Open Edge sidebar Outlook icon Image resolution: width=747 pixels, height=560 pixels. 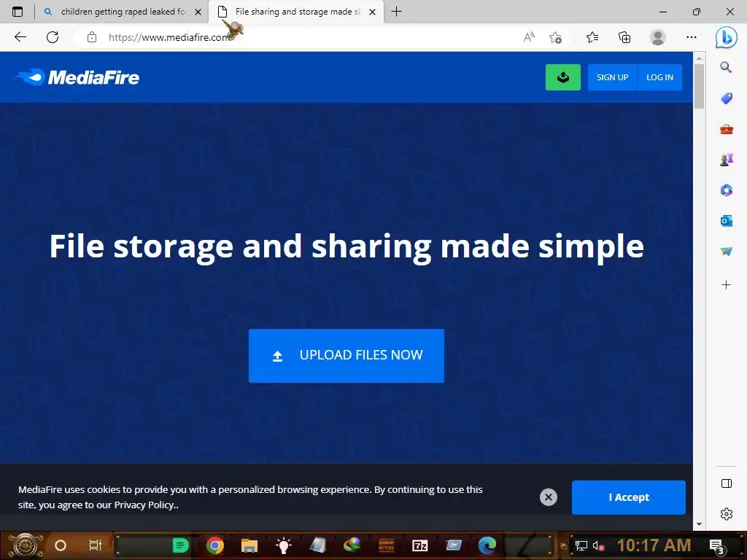point(726,221)
